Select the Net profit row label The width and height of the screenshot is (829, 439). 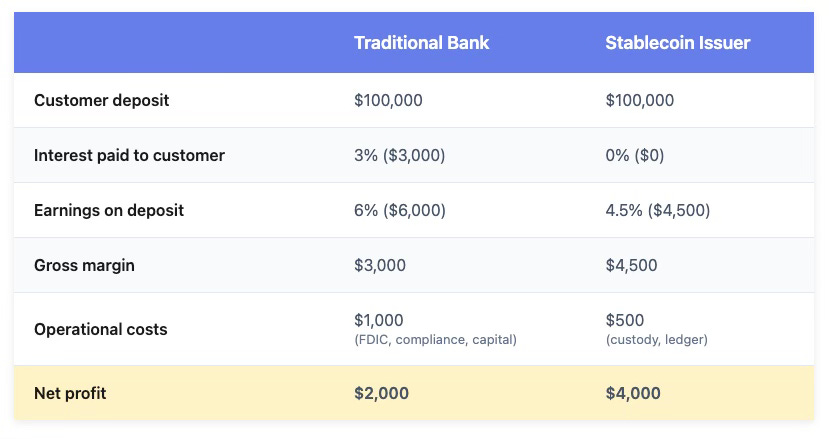click(x=70, y=393)
